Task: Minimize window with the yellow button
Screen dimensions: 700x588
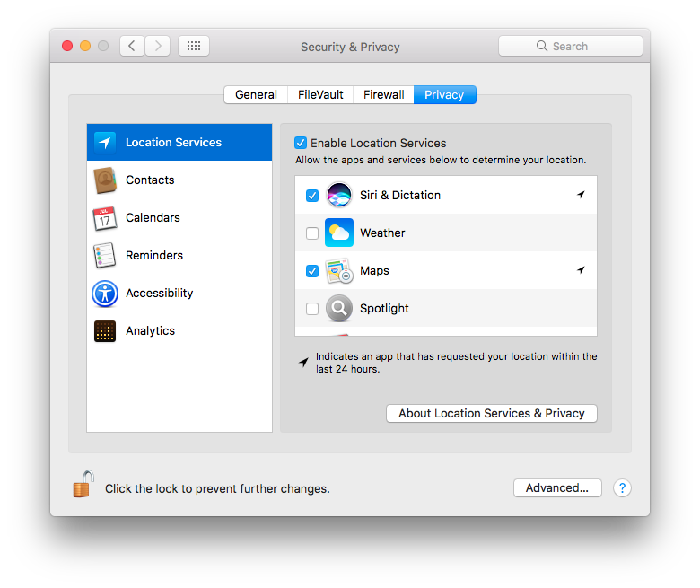Action: click(x=85, y=46)
